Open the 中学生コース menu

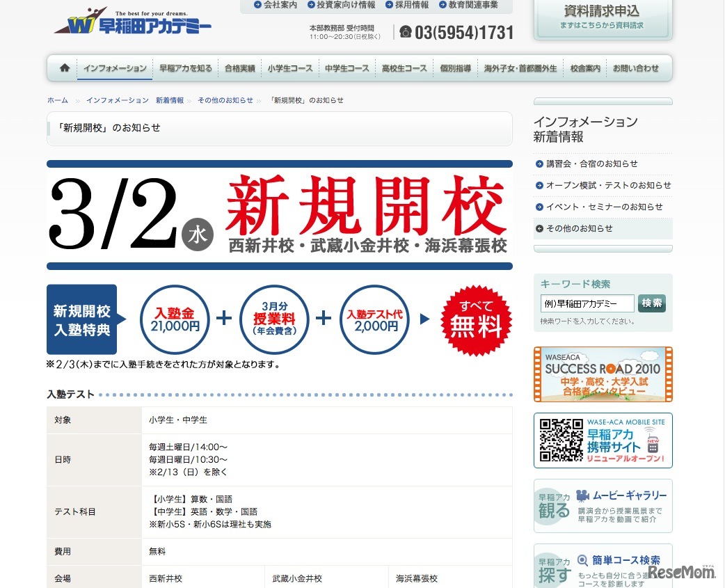[346, 68]
